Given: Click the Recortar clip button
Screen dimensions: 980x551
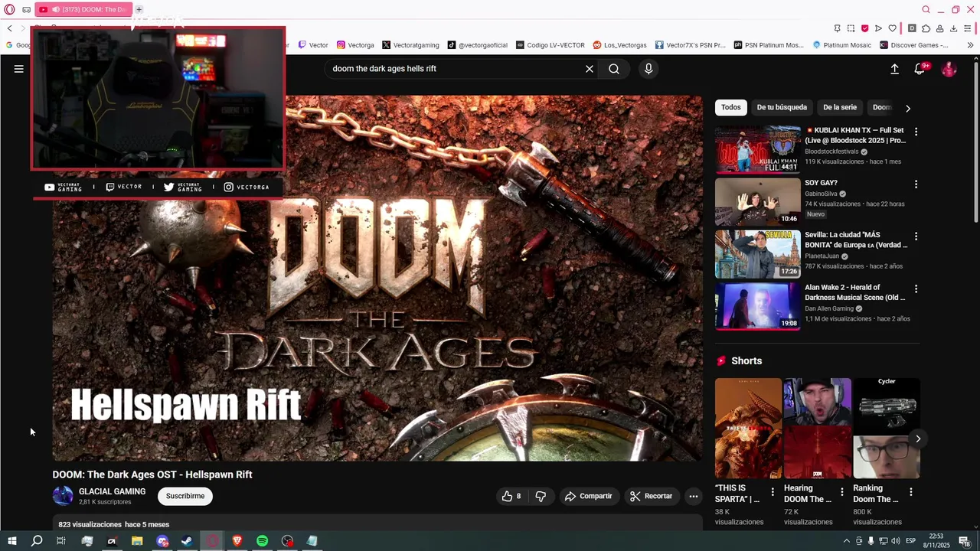Looking at the screenshot, I should click(651, 496).
